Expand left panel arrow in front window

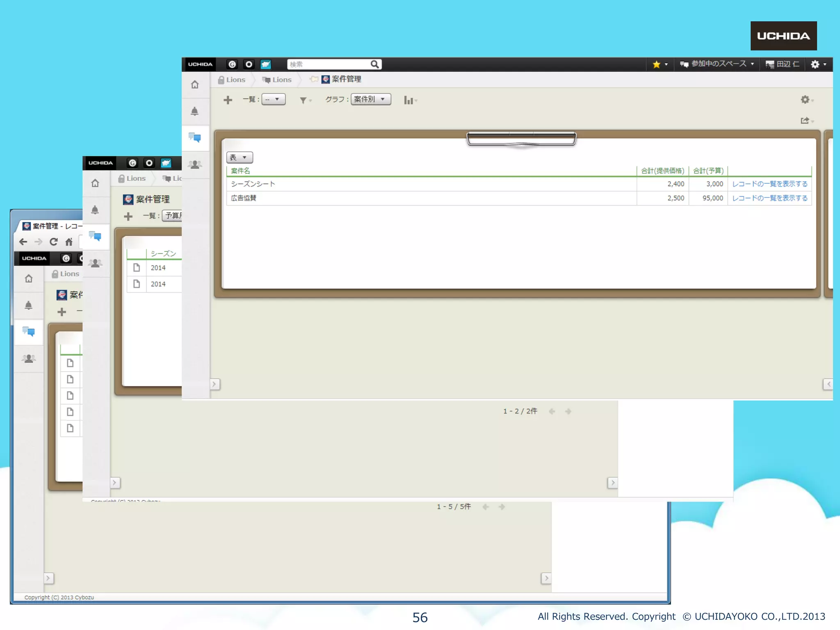pyautogui.click(x=215, y=384)
